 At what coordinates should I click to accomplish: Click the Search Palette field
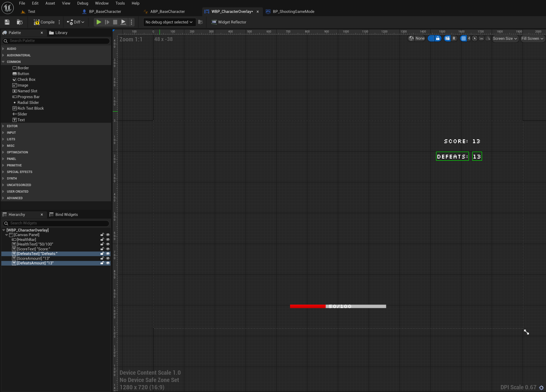click(x=57, y=41)
